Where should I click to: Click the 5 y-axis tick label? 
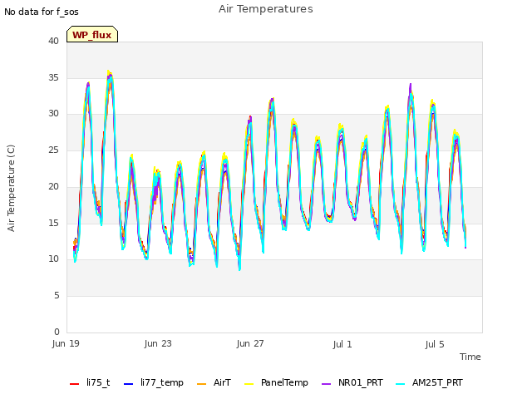coord(57,296)
